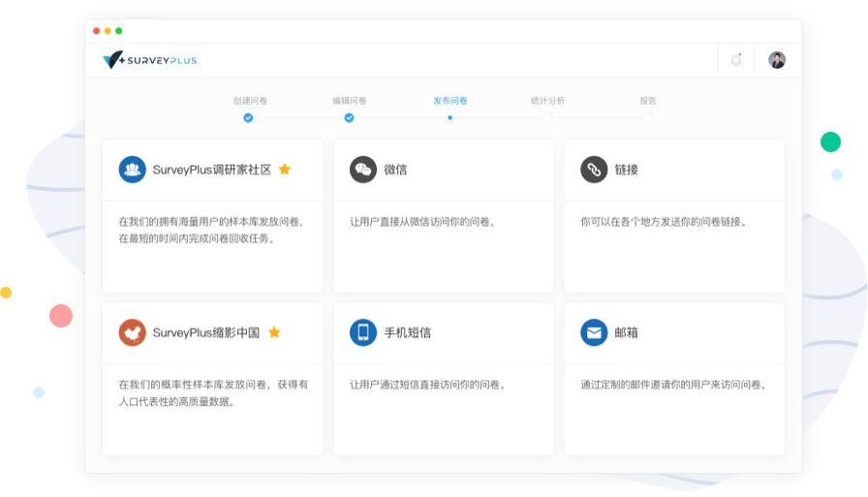Click the completed checkmark under 创建问卷
The height and width of the screenshot is (497, 868).
[248, 118]
